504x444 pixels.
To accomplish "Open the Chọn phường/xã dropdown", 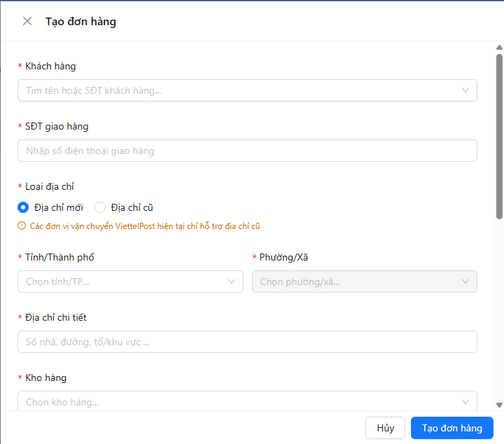I will click(365, 282).
